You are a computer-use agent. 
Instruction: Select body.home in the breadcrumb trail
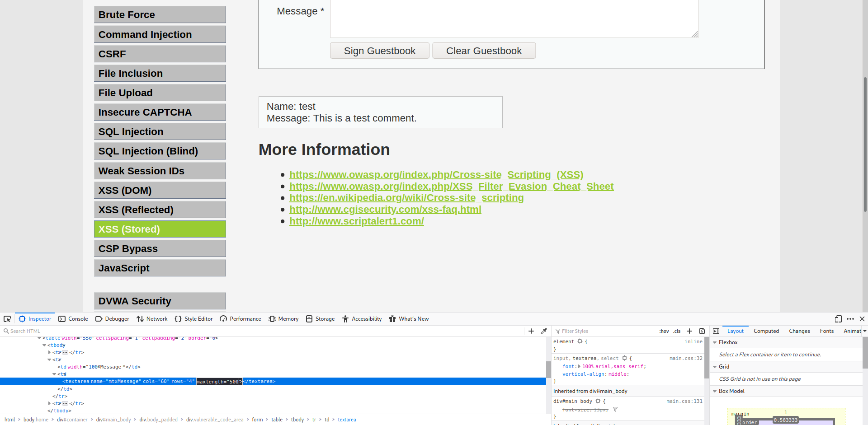(x=36, y=420)
